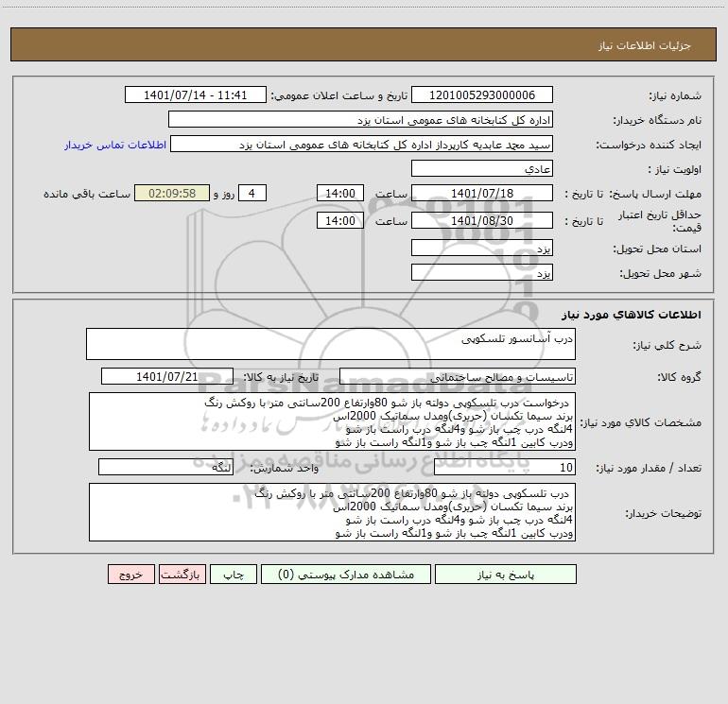Click price validity time 14:00 field
Viewport: 728px width, 704px height.
pos(339,220)
